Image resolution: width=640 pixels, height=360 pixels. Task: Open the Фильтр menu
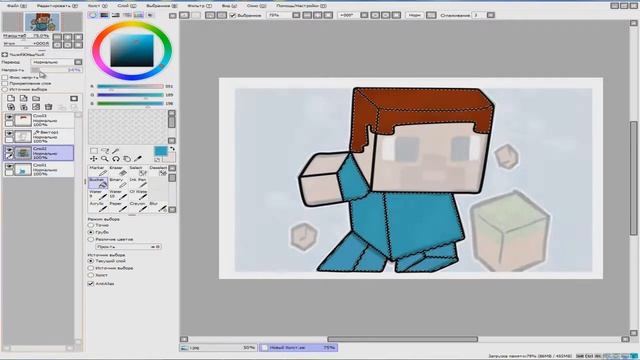(x=199, y=6)
